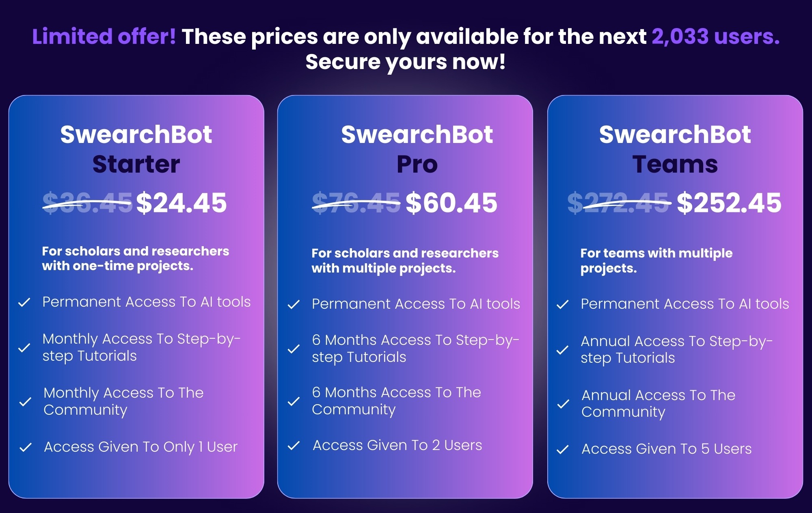
Task: Click checkmark beside Annual Access To Step-by-step Tutorials
Action: pos(562,350)
